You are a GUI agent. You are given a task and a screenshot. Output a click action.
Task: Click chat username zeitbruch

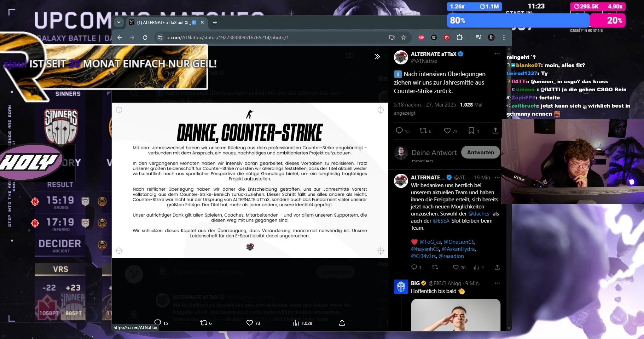524,106
